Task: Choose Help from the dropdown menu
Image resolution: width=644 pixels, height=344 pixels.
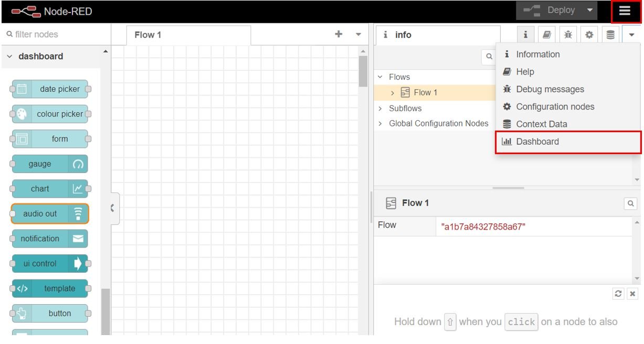Action: [568, 72]
